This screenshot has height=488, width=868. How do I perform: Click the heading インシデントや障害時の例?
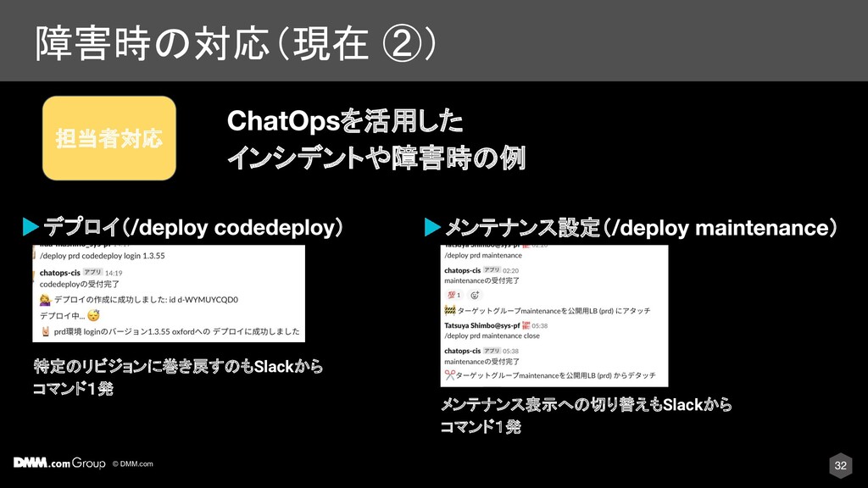(x=376, y=158)
